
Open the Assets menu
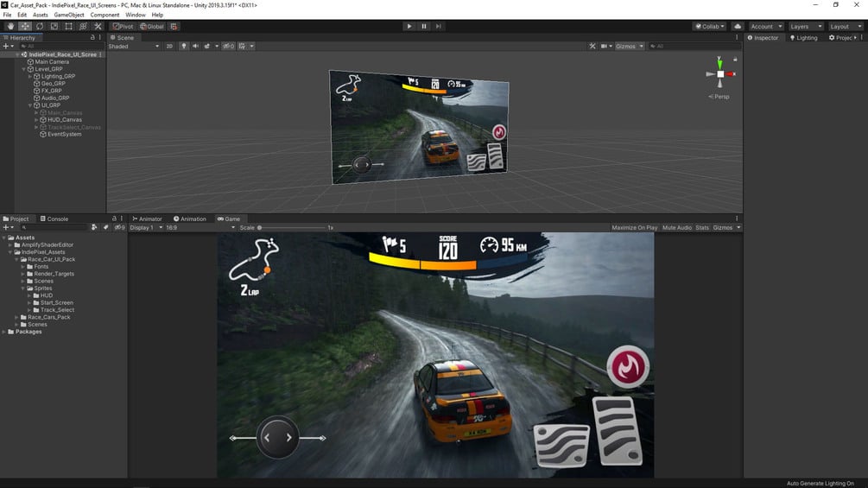(40, 15)
